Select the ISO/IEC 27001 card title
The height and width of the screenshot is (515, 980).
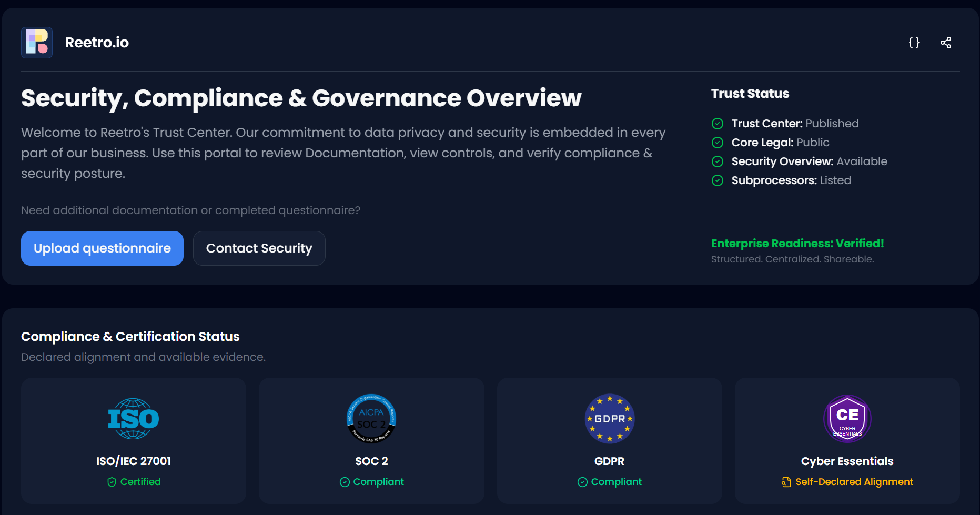(x=134, y=461)
